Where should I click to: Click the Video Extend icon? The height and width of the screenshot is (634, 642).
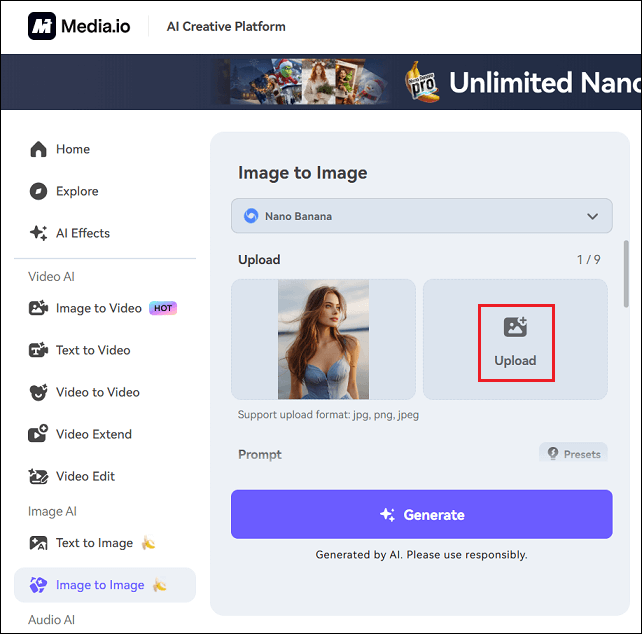(x=38, y=434)
